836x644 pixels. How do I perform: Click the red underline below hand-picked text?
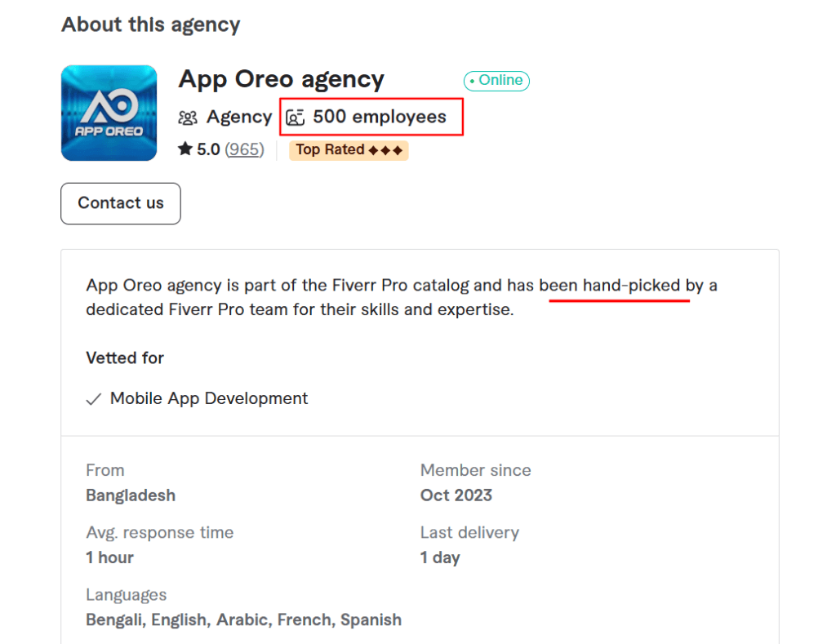tap(618, 301)
